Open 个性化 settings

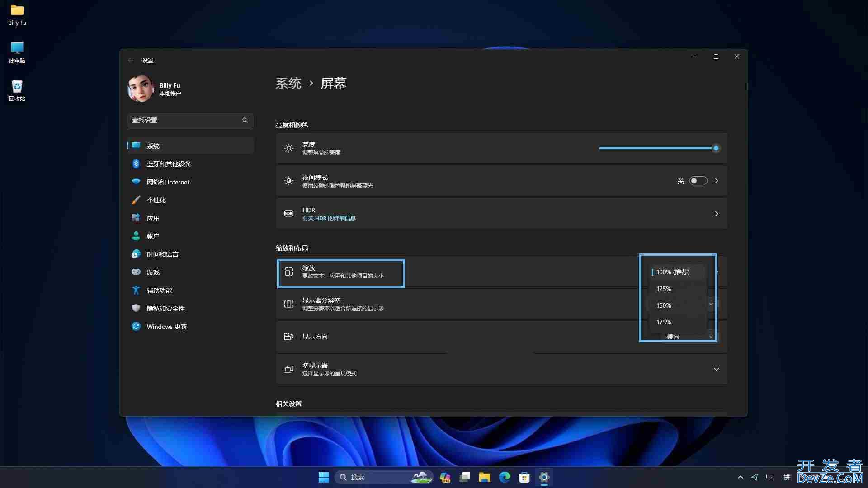(190, 200)
